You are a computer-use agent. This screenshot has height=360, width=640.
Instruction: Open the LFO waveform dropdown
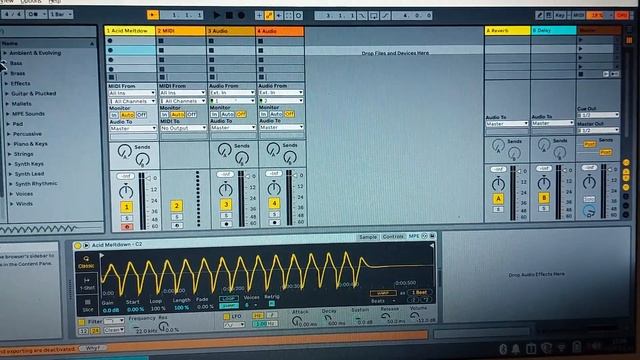coord(234,325)
